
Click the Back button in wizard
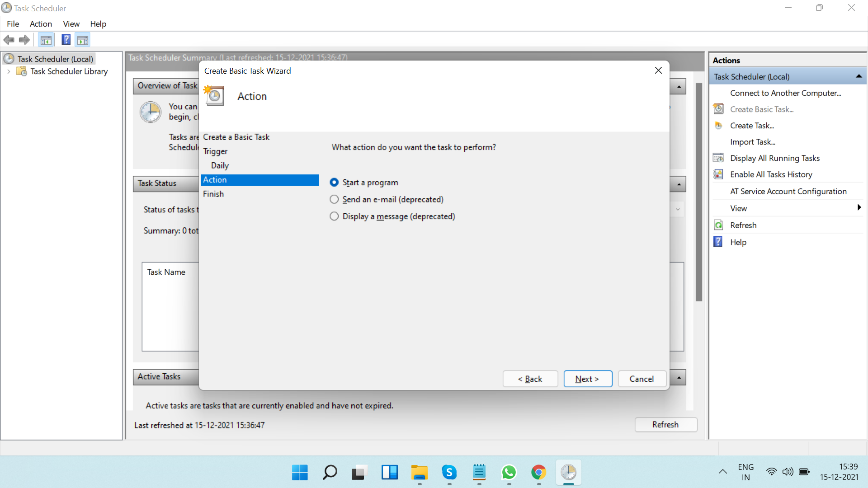pos(530,379)
